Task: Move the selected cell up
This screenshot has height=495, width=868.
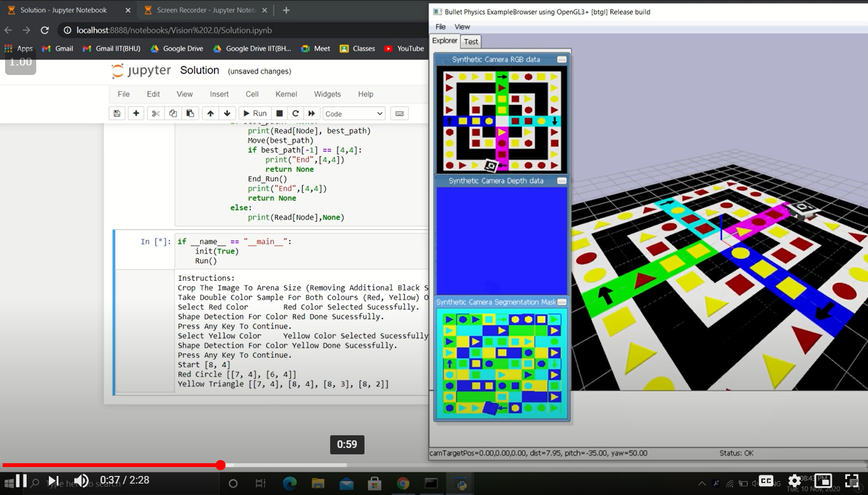Action: [210, 114]
